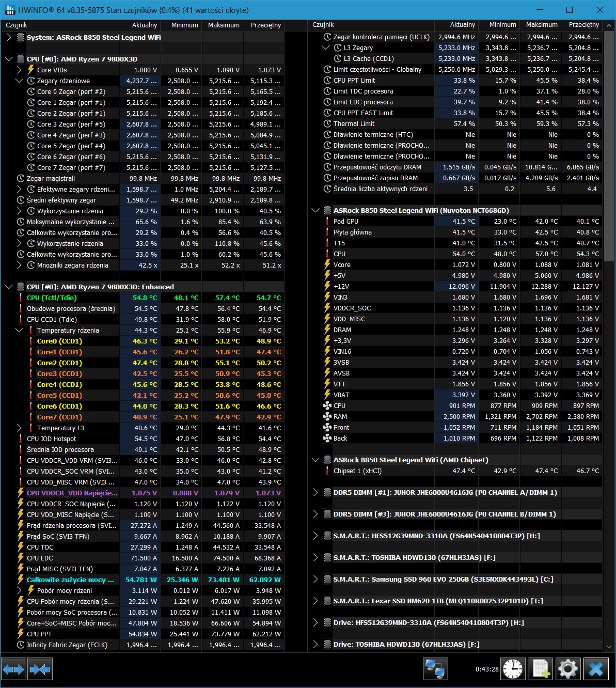Collapse L3 Zegary subtree
Viewport: 616px width, 688px height.
(326, 48)
